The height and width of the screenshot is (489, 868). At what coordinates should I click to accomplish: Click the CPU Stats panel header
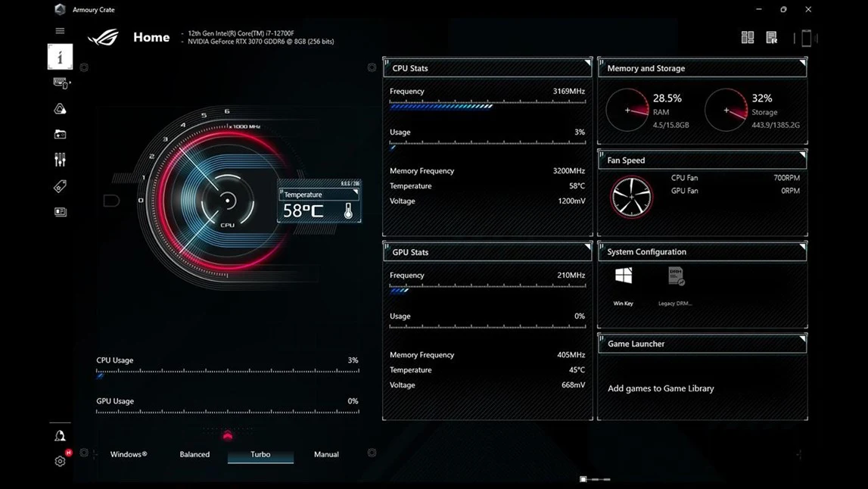point(487,67)
